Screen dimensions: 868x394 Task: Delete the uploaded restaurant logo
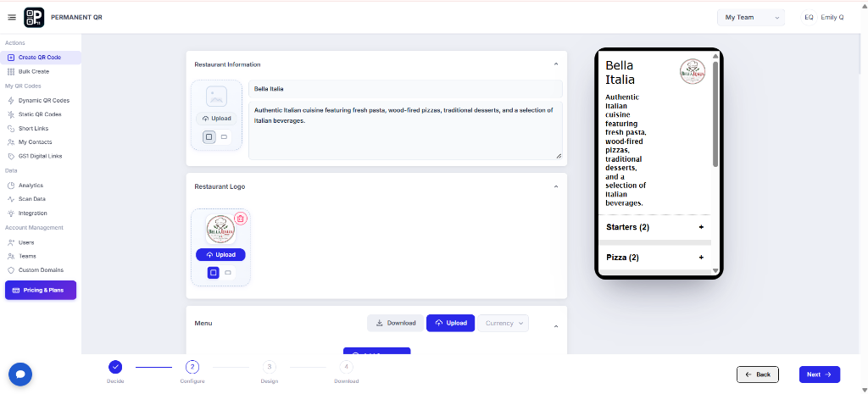[x=240, y=219]
